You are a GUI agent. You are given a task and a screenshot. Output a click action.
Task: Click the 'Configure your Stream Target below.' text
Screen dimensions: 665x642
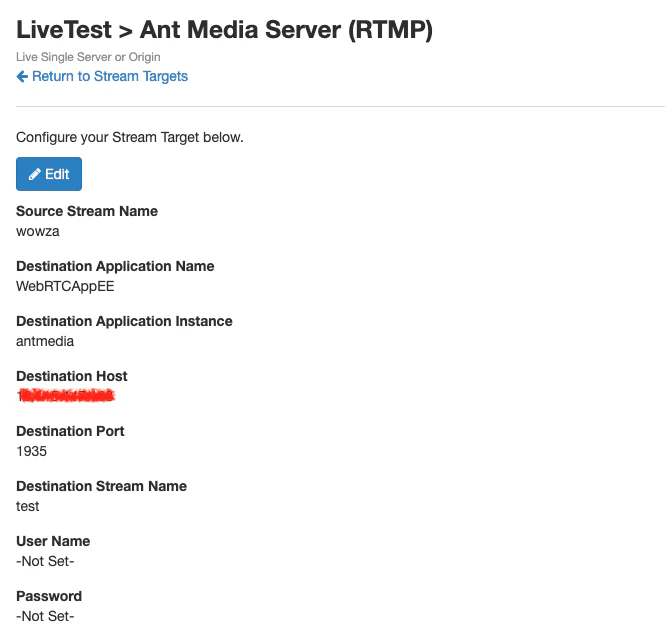click(x=130, y=137)
